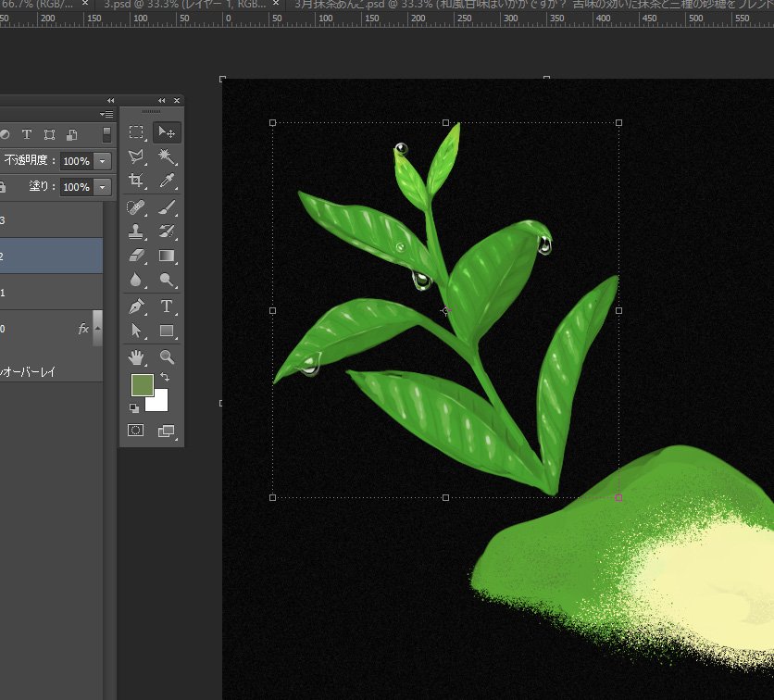Collapse the fx effects list on the layer
This screenshot has width=774, height=700.
tap(98, 329)
